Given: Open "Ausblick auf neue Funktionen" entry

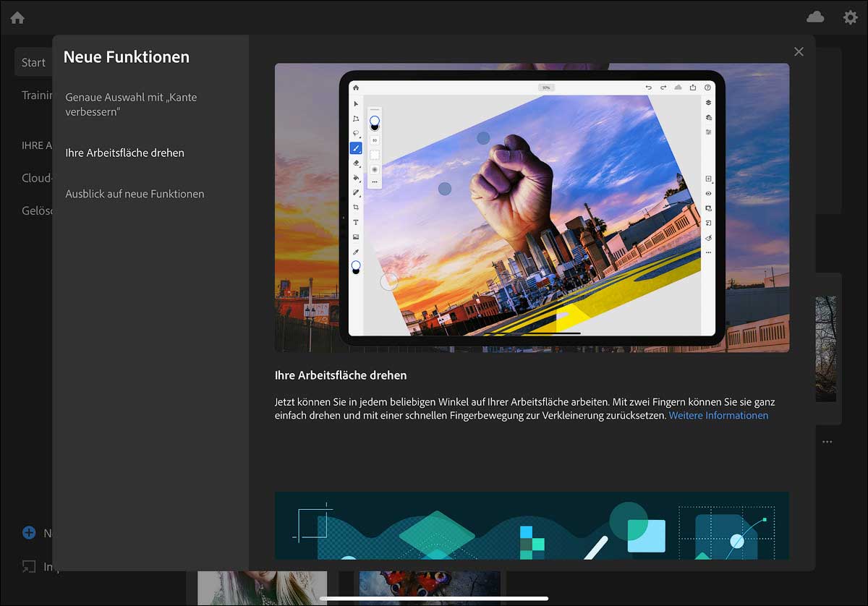Looking at the screenshot, I should pos(135,194).
